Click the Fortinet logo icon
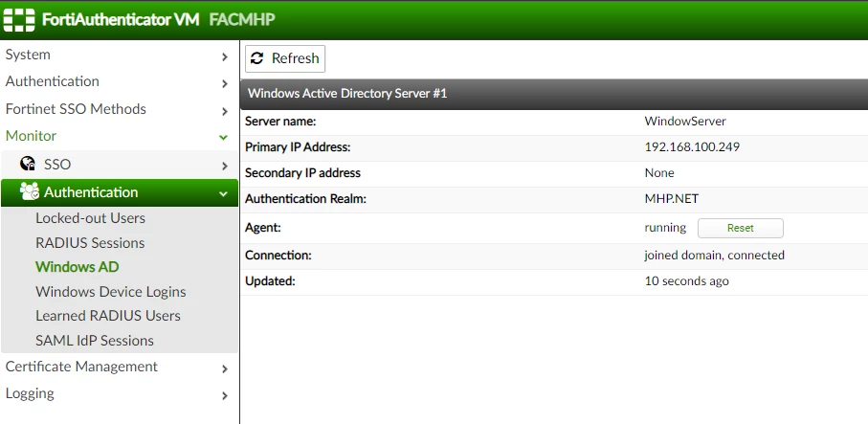Image resolution: width=868 pixels, height=424 pixels. [19, 20]
